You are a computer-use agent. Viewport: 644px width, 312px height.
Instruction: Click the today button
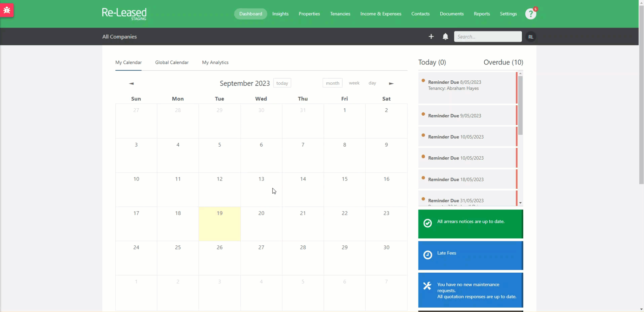[x=282, y=83]
